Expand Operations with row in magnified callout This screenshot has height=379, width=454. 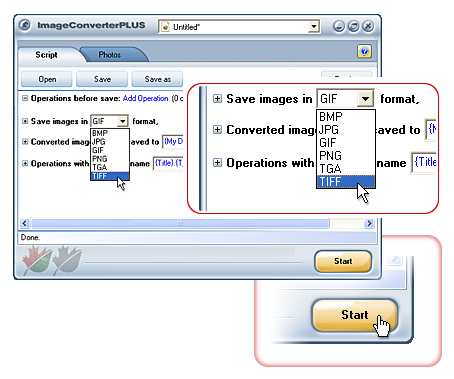coord(217,162)
